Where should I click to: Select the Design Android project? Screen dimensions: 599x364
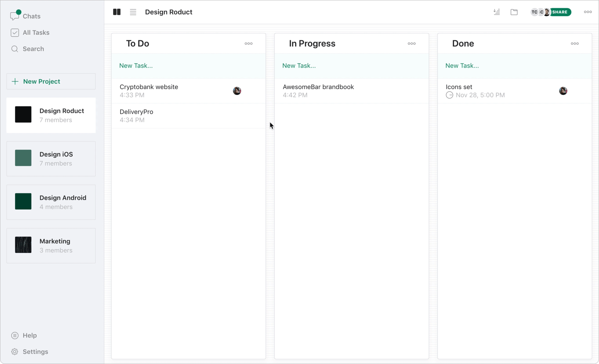[x=51, y=202]
